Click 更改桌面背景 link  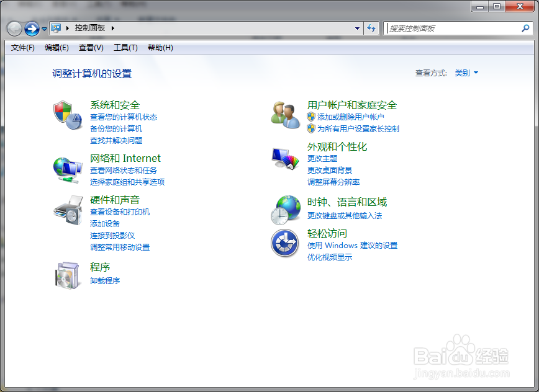coord(330,170)
